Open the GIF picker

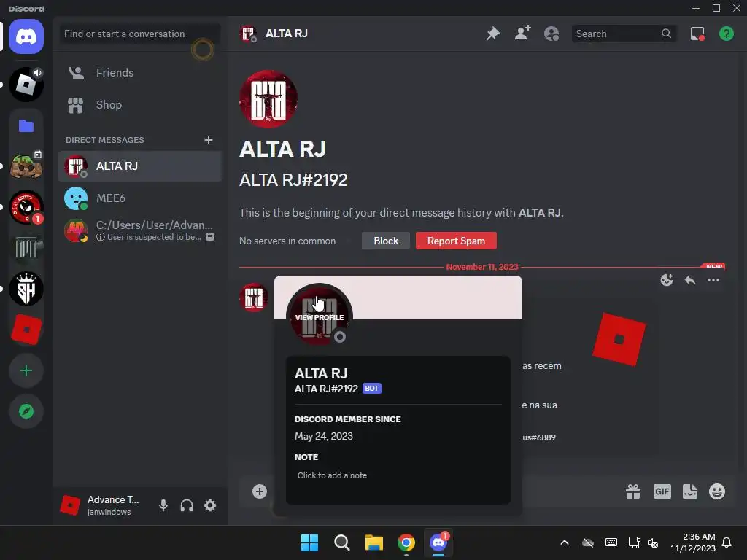(662, 491)
